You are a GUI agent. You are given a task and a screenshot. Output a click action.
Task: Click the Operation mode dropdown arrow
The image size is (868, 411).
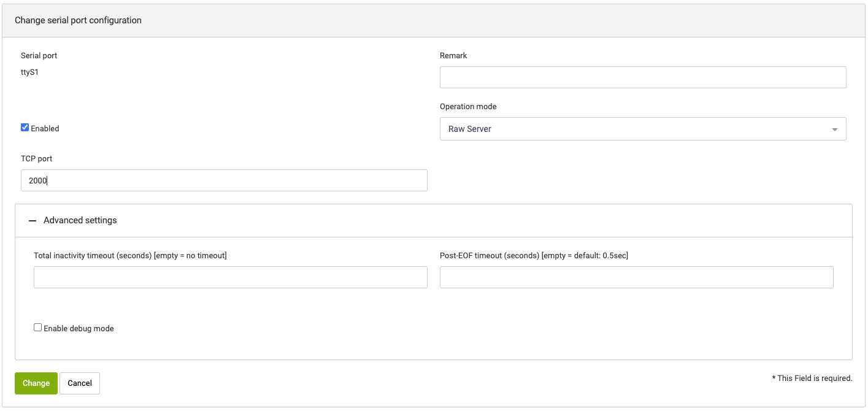834,129
